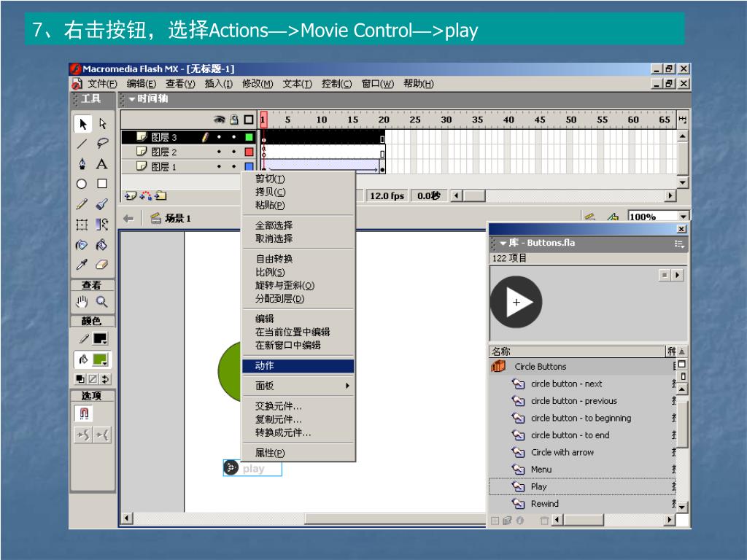
Task: Open the stage zoom 100% dropdown
Action: pyautogui.click(x=683, y=217)
